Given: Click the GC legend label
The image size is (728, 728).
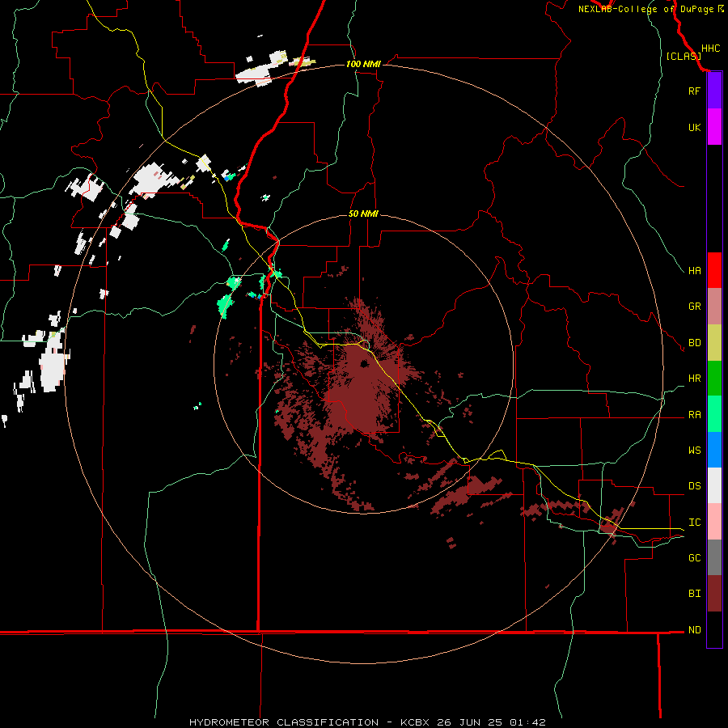Looking at the screenshot, I should click(694, 557).
